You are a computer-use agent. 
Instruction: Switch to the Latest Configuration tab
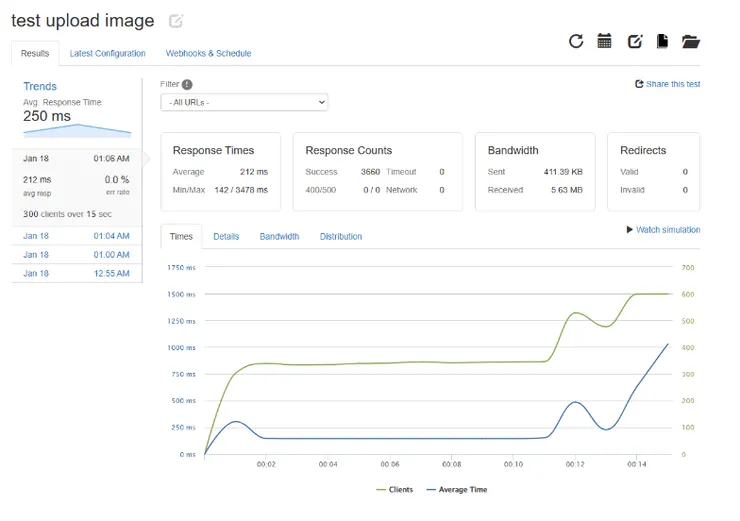[x=107, y=54]
